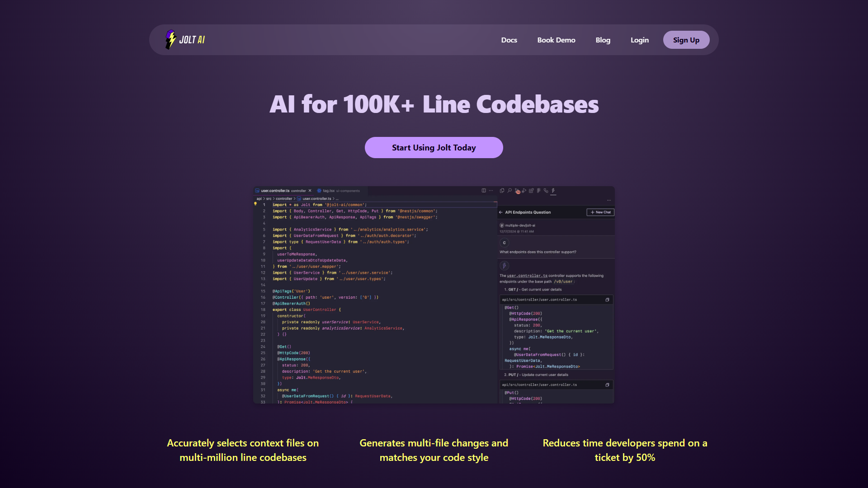Open the Explorer files icon

[x=502, y=191]
